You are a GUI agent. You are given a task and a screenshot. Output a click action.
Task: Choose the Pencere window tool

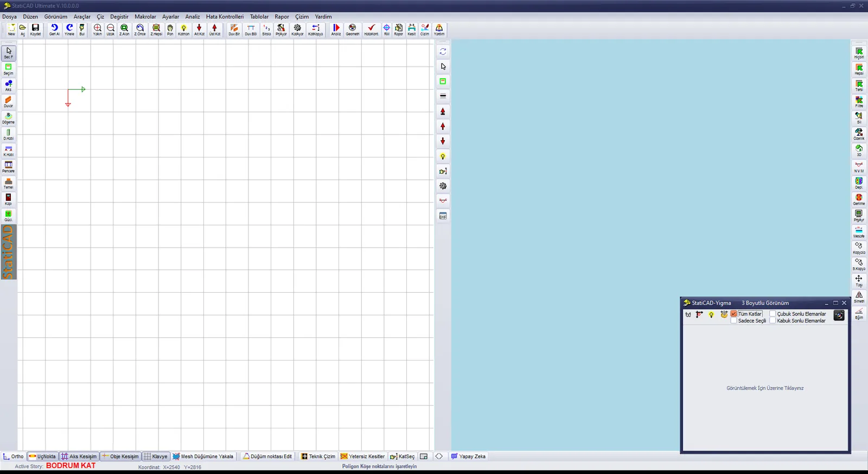click(x=9, y=167)
